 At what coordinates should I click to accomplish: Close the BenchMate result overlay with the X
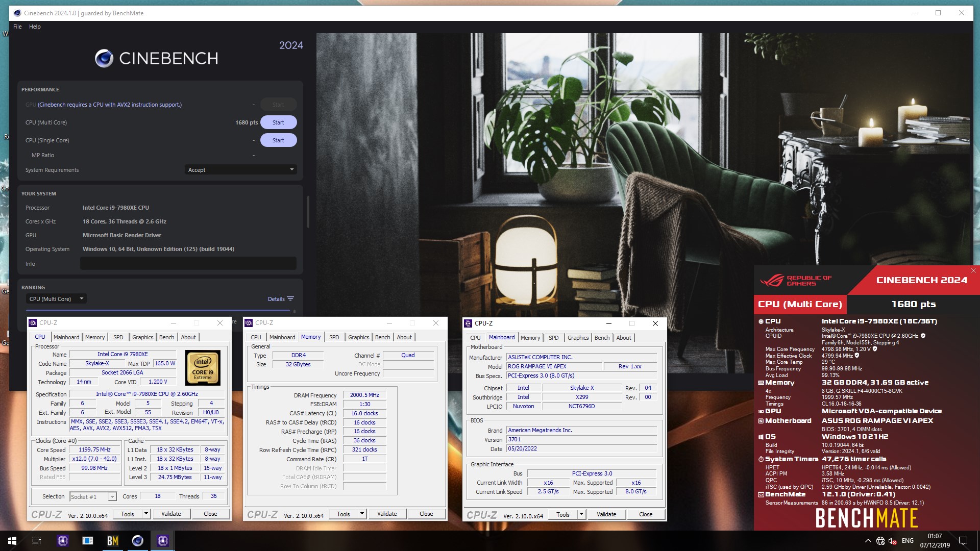pos(973,271)
